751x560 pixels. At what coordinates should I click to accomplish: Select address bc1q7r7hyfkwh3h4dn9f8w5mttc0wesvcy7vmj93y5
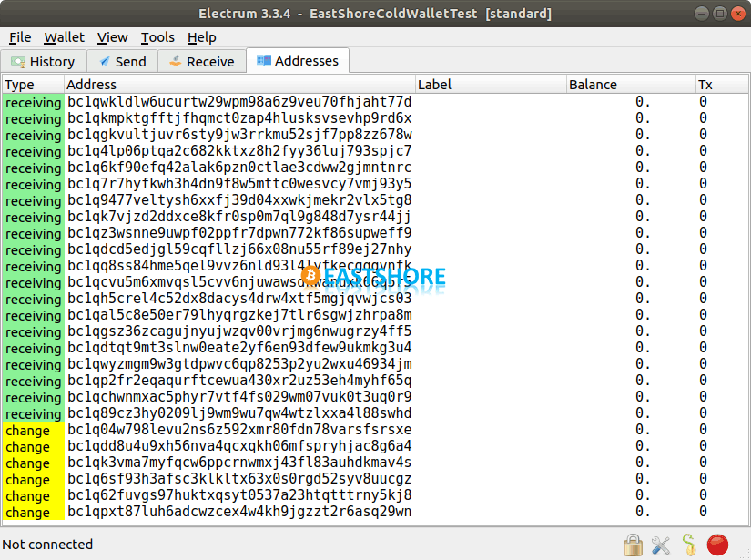click(239, 183)
